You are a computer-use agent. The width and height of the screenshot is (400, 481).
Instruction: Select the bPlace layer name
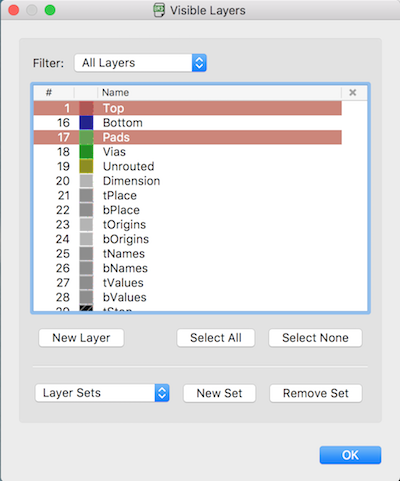[x=121, y=210]
